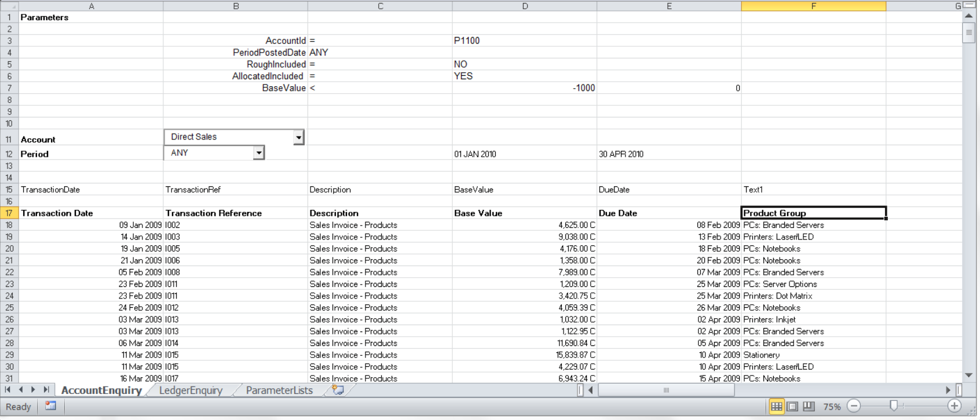This screenshot has width=980, height=420.
Task: Open the zoom dialog via 75% level
Action: coord(832,407)
